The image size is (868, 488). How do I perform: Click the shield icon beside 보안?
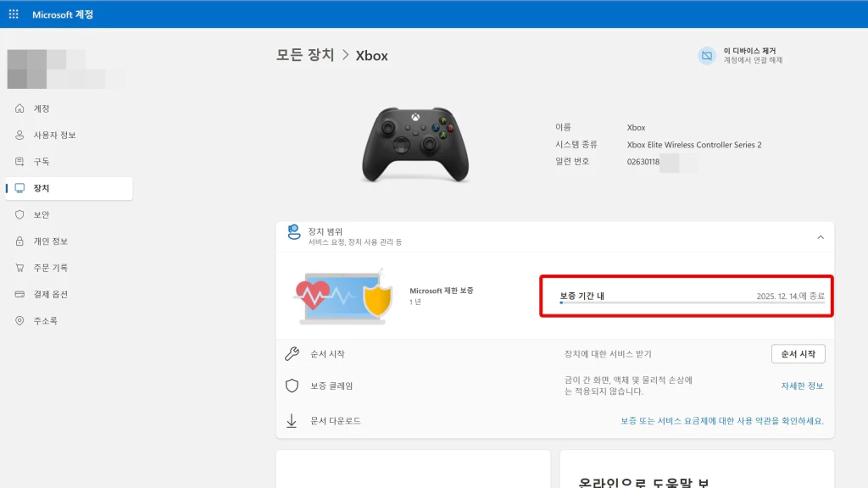pos(20,214)
